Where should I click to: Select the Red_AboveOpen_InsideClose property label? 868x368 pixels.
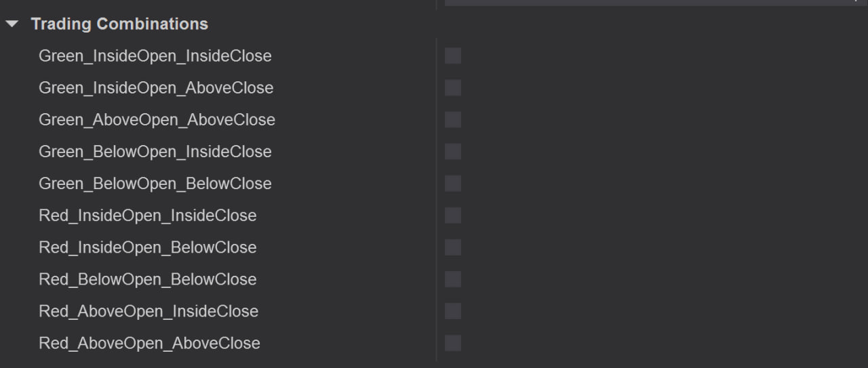coord(149,311)
